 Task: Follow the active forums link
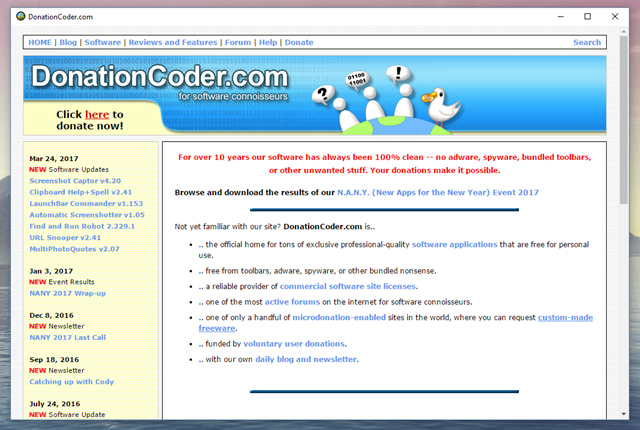coord(292,302)
